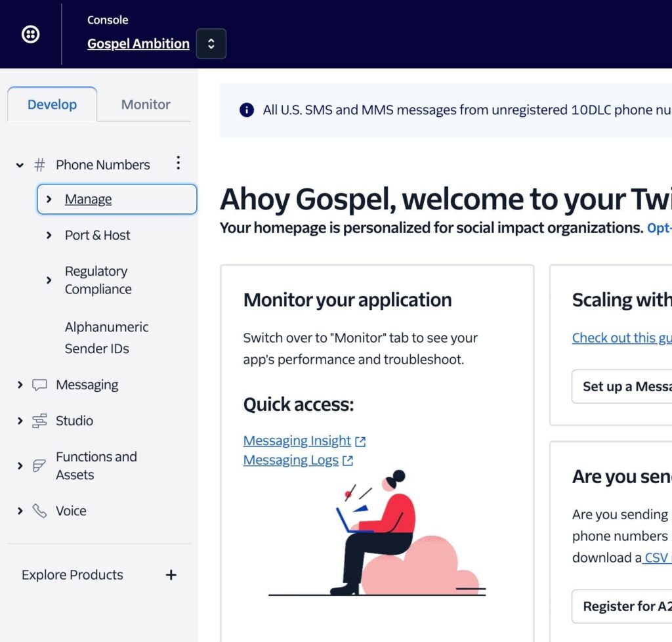Screen dimensions: 672x642
Task: Collapse the Phone Numbers section
Action: click(20, 165)
